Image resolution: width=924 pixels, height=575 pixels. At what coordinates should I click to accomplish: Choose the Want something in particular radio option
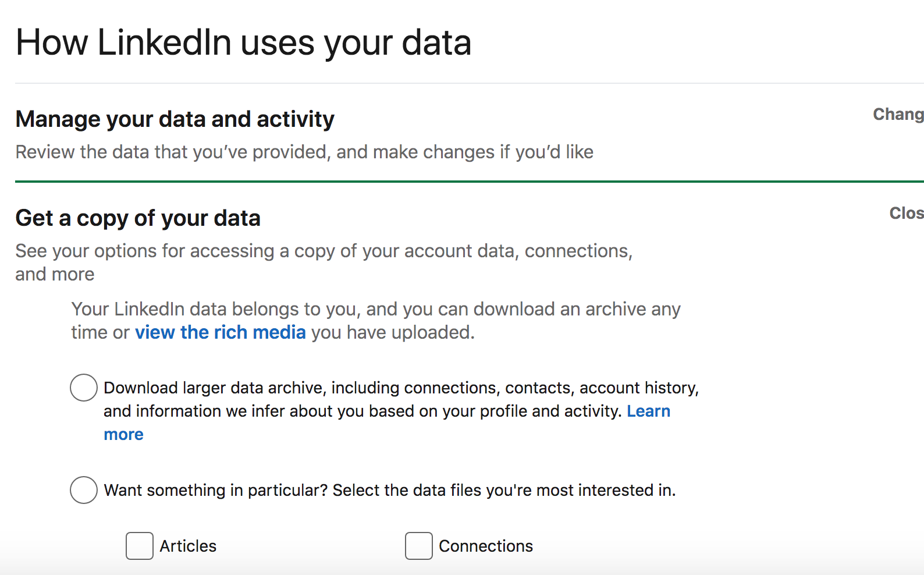click(x=84, y=490)
